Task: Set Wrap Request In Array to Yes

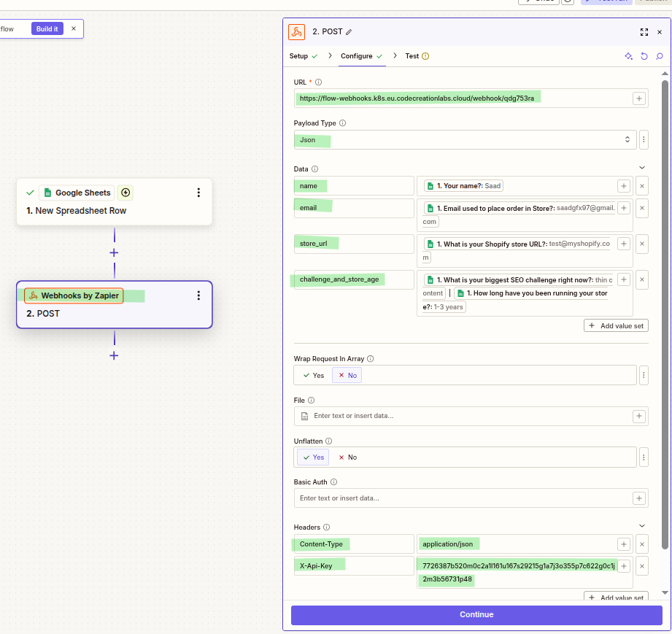Action: coord(313,375)
